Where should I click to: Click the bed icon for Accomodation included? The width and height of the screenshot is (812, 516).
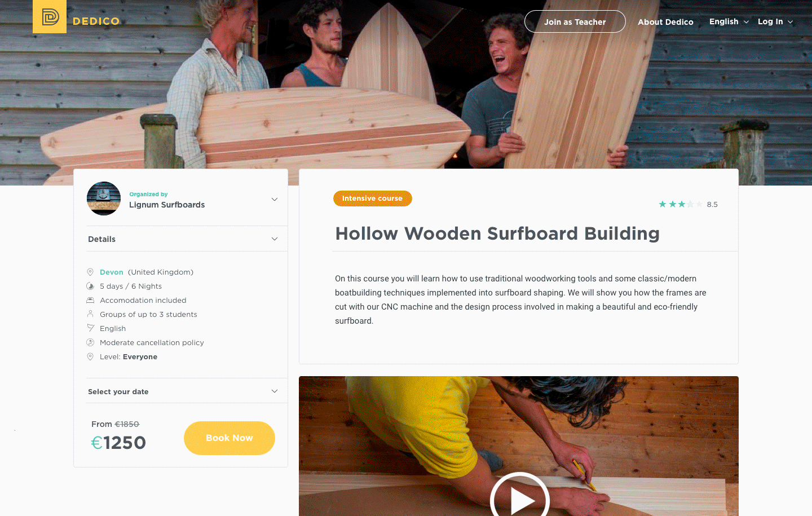click(90, 300)
